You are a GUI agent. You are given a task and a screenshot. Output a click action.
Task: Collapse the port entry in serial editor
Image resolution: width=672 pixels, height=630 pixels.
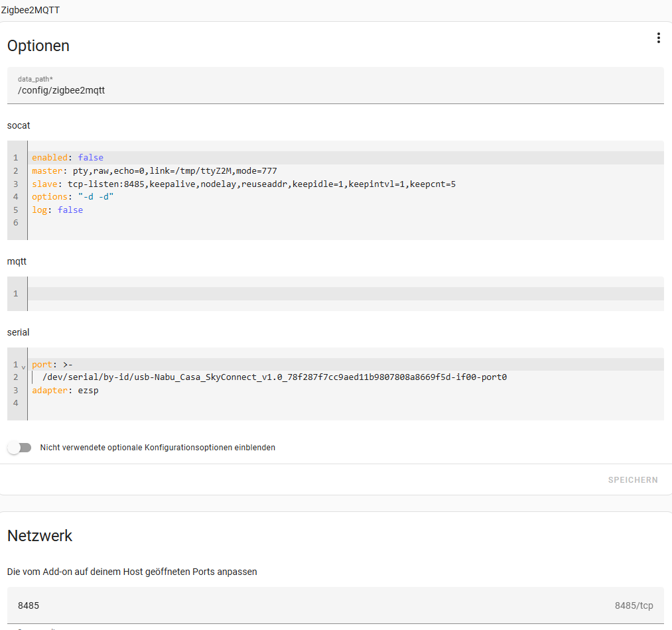click(24, 365)
